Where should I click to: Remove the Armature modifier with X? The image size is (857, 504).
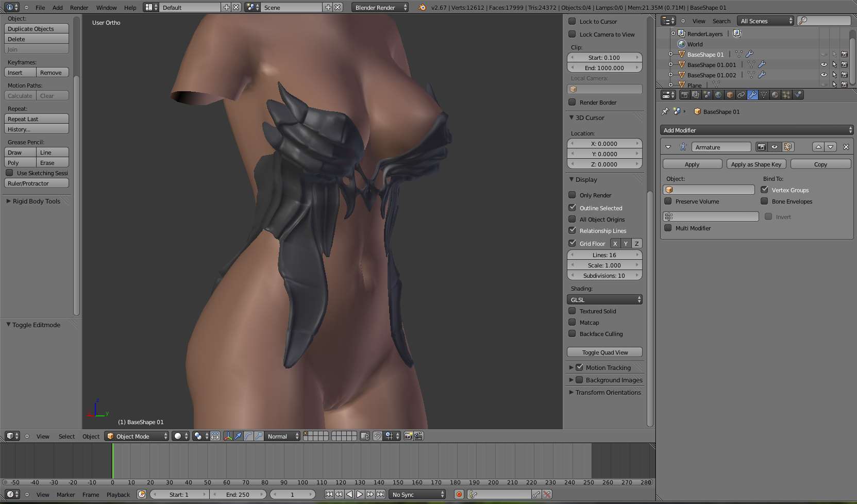(x=846, y=147)
